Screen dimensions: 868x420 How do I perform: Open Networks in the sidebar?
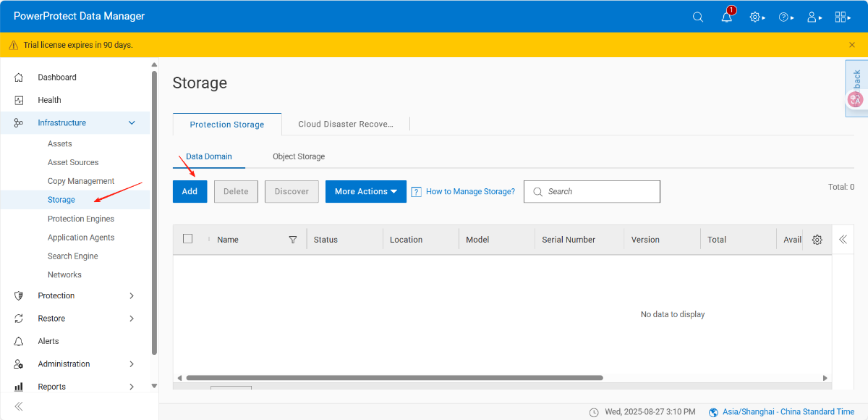[64, 274]
